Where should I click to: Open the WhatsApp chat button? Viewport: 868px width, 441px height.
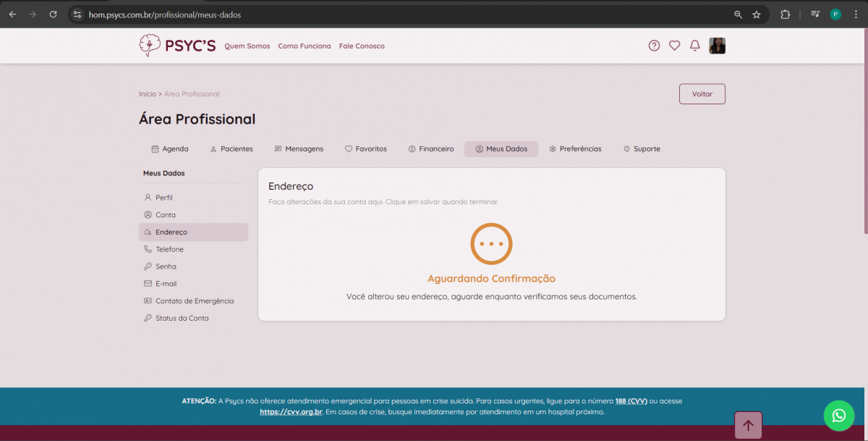[838, 416]
